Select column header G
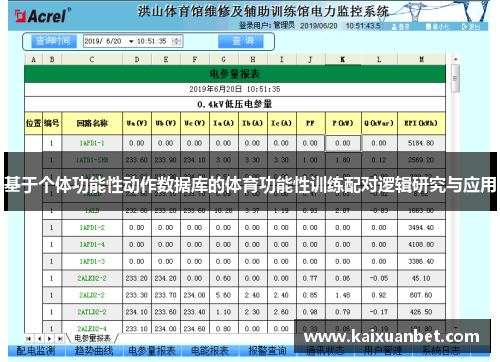This screenshot has height=362, width=500. 223,60
